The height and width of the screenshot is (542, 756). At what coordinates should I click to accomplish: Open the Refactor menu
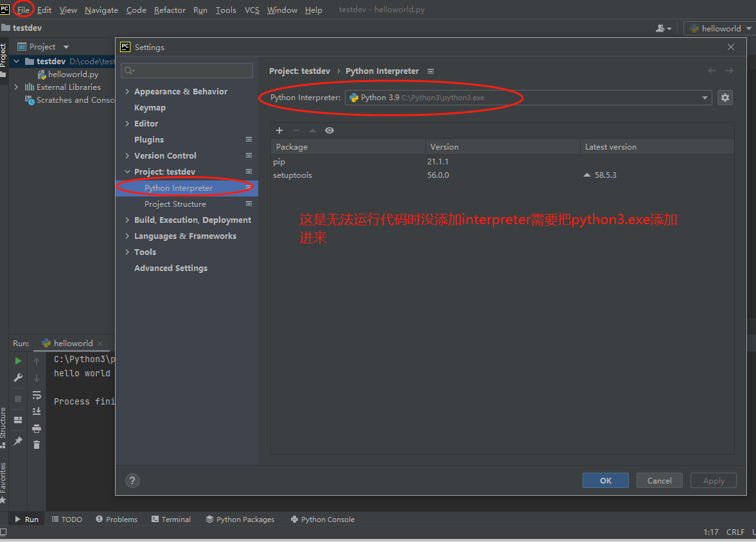(170, 10)
